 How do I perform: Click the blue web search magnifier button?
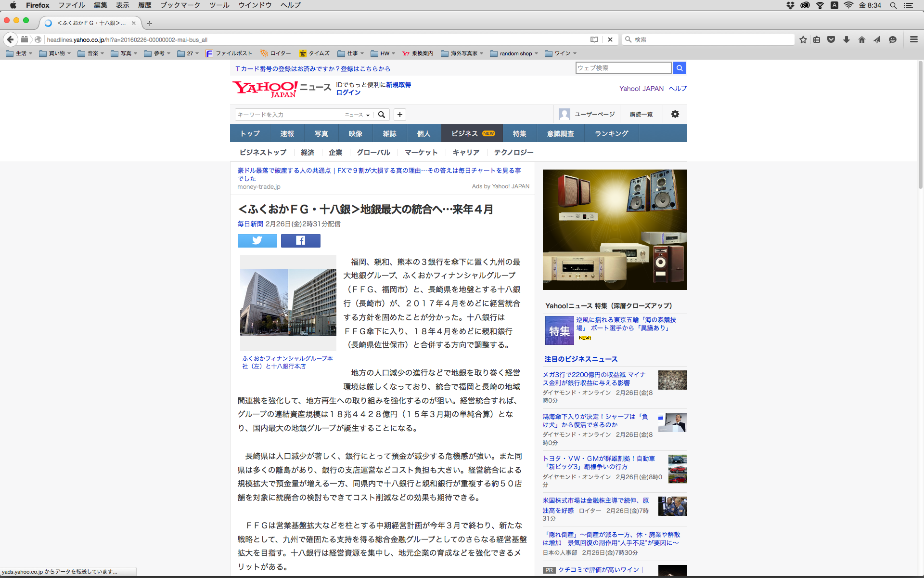pyautogui.click(x=679, y=68)
